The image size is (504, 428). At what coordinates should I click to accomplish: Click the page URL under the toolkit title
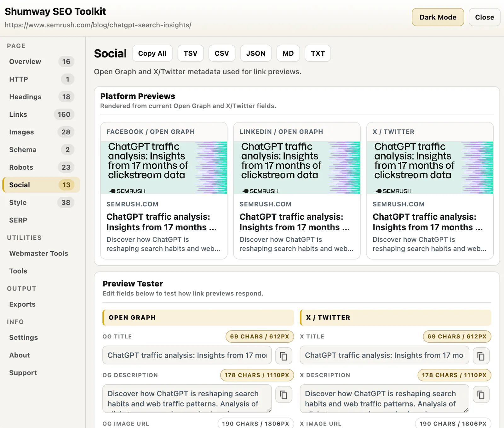point(98,25)
